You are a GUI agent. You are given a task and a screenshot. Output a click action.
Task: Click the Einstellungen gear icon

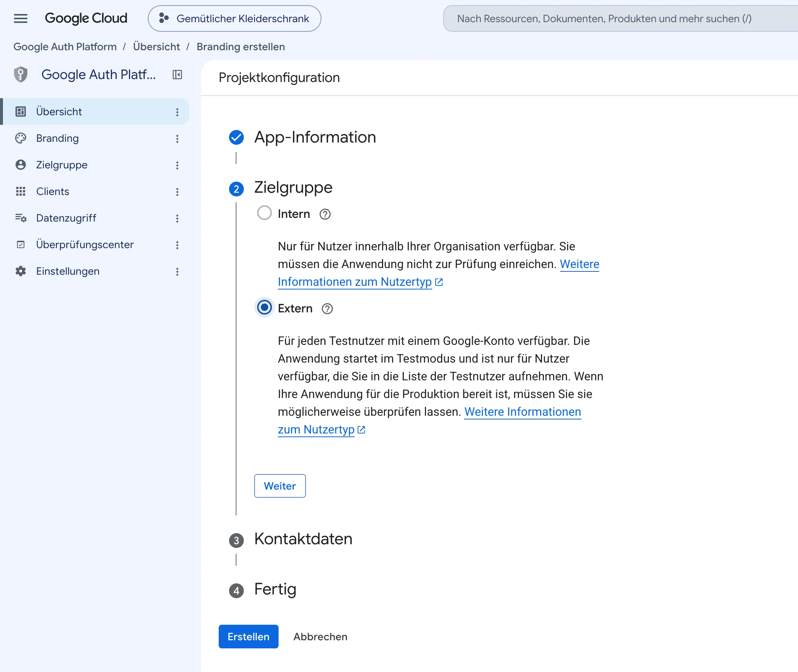pos(21,271)
